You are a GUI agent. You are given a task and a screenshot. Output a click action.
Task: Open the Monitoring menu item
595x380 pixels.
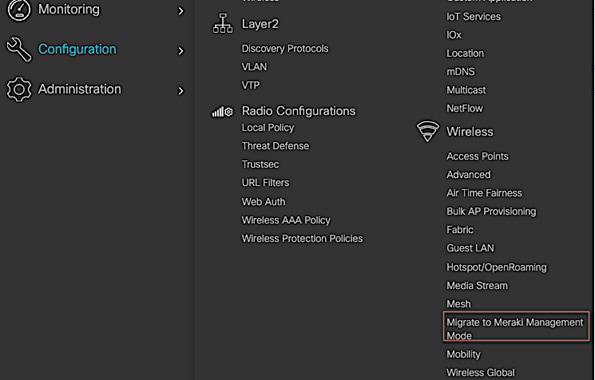(69, 9)
